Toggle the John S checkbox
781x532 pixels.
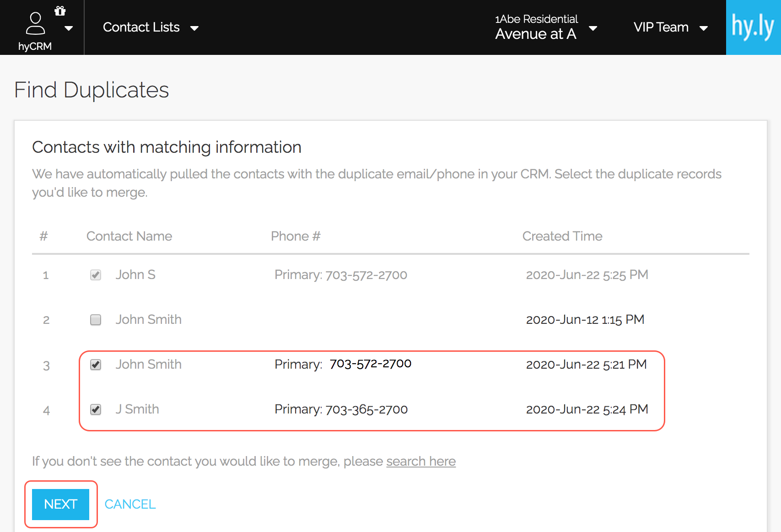[96, 275]
